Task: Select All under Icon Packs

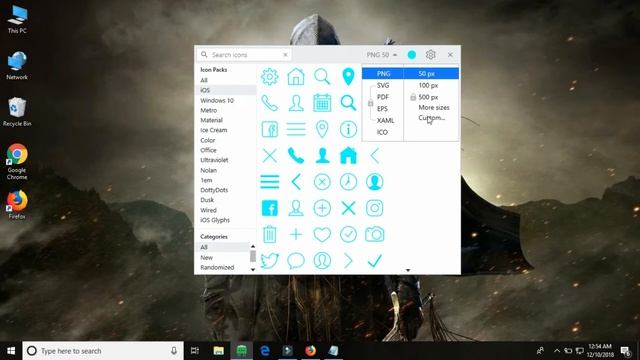Action: 204,80
